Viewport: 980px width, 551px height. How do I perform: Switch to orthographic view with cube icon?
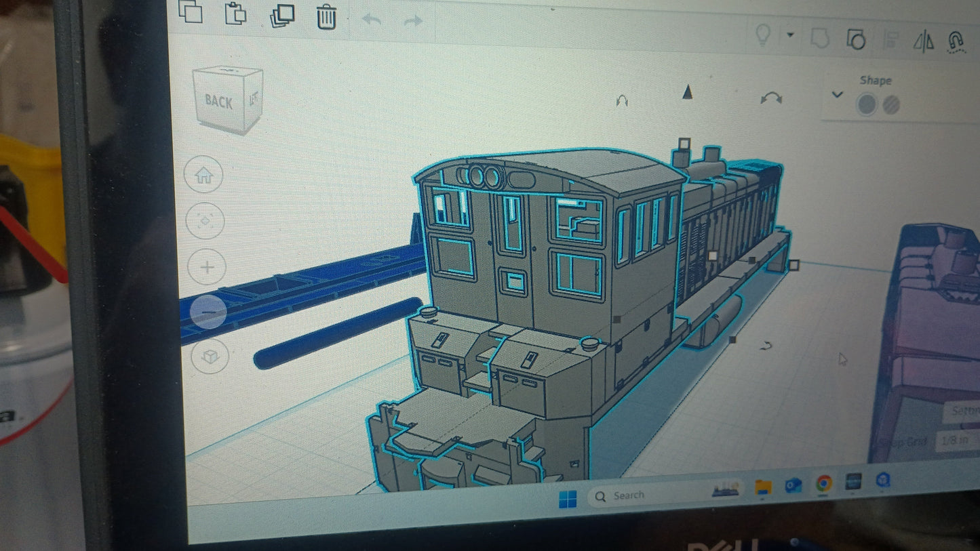[x=210, y=356]
